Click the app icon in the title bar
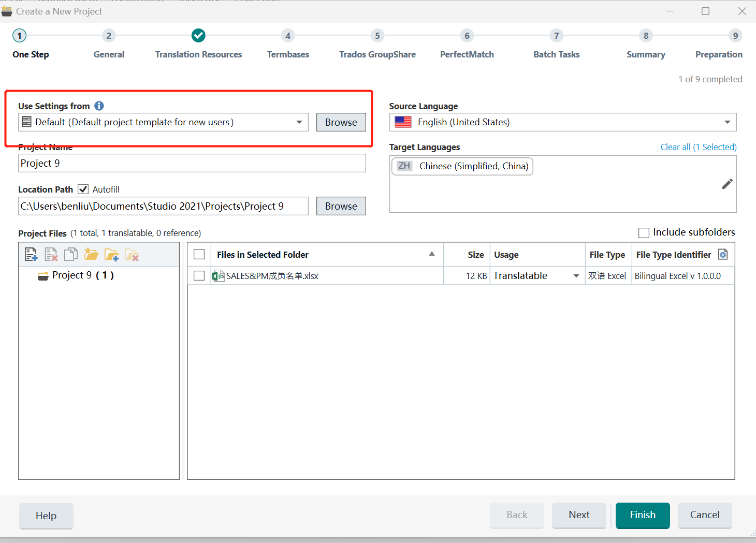Screen dimensions: 756x543 tap(6, 11)
